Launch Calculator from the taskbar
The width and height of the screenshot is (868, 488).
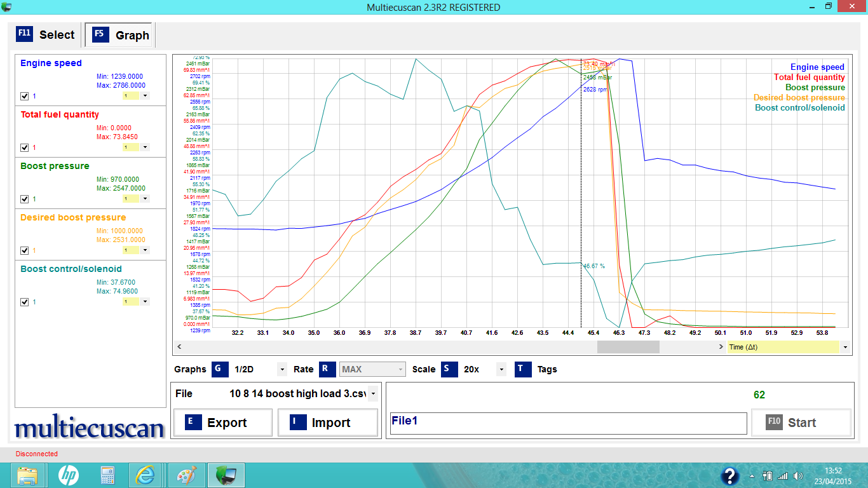tap(107, 475)
